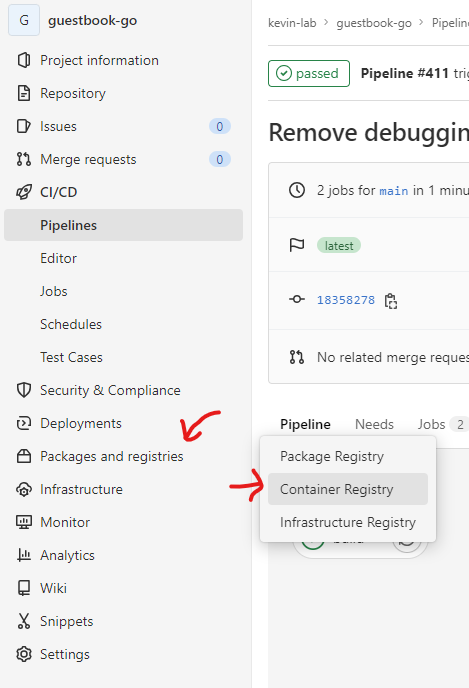Click the Infrastructure cloud-gear icon
The height and width of the screenshot is (688, 469).
tap(24, 489)
